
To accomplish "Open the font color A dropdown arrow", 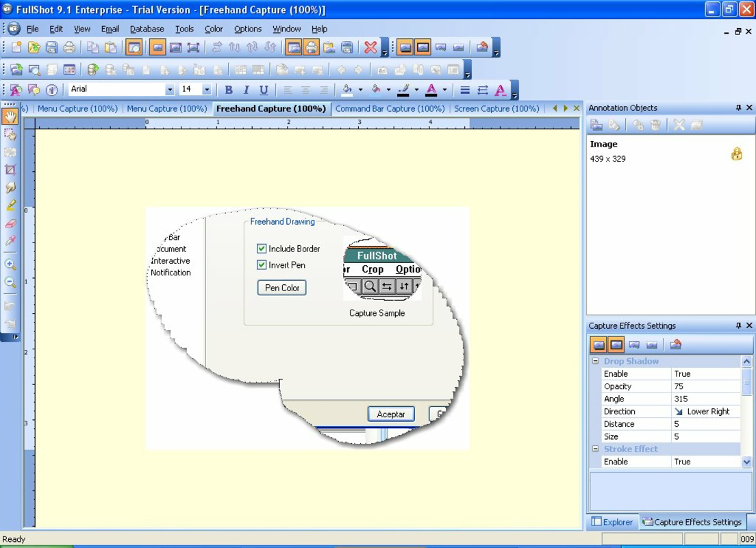I will [x=444, y=90].
